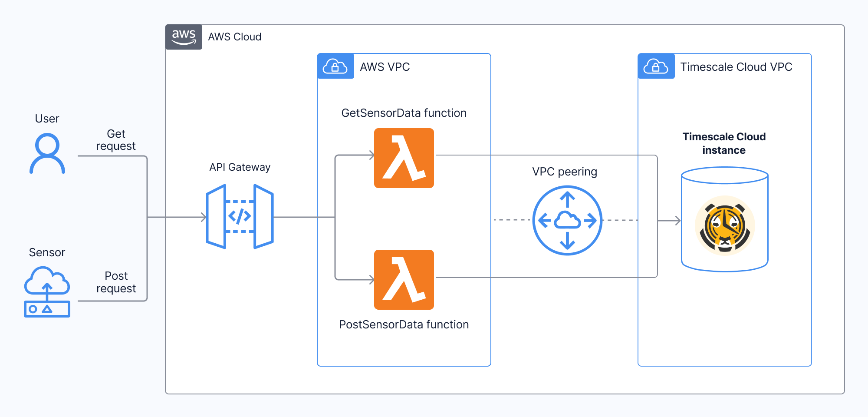This screenshot has height=417, width=868.
Task: Click the Timescale tiger logo
Action: pyautogui.click(x=725, y=226)
